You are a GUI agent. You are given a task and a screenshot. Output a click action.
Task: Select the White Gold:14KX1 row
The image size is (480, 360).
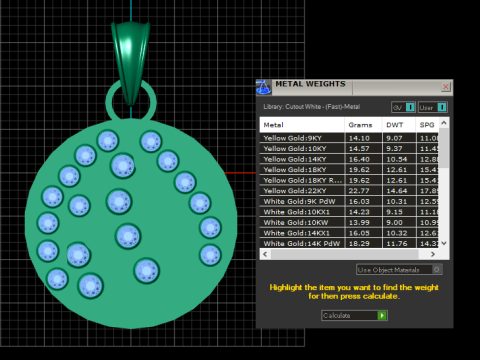349,233
